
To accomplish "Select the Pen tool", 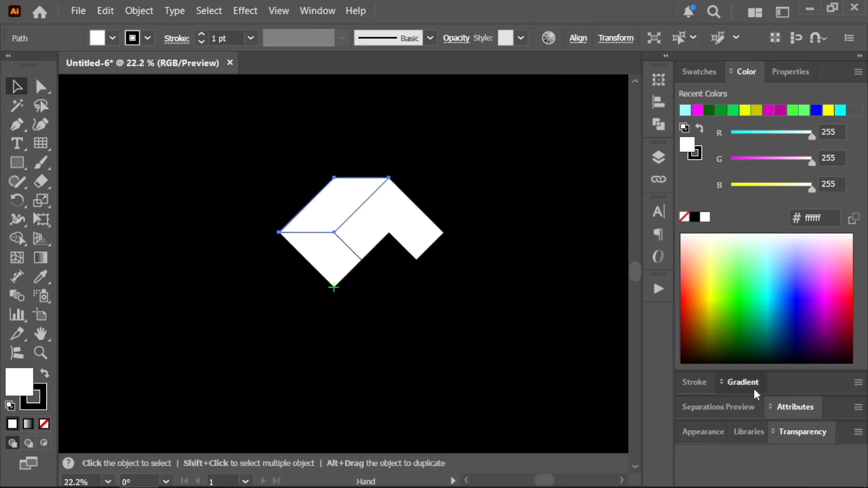I will 17,124.
